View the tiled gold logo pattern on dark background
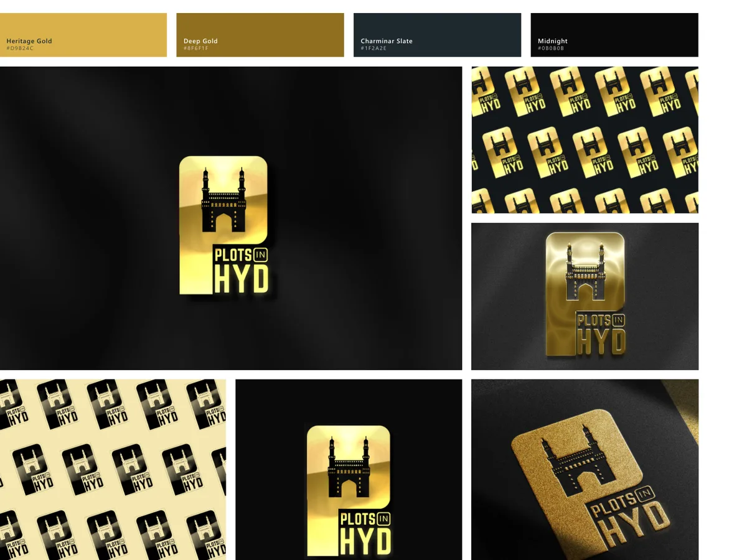 pyautogui.click(x=585, y=140)
